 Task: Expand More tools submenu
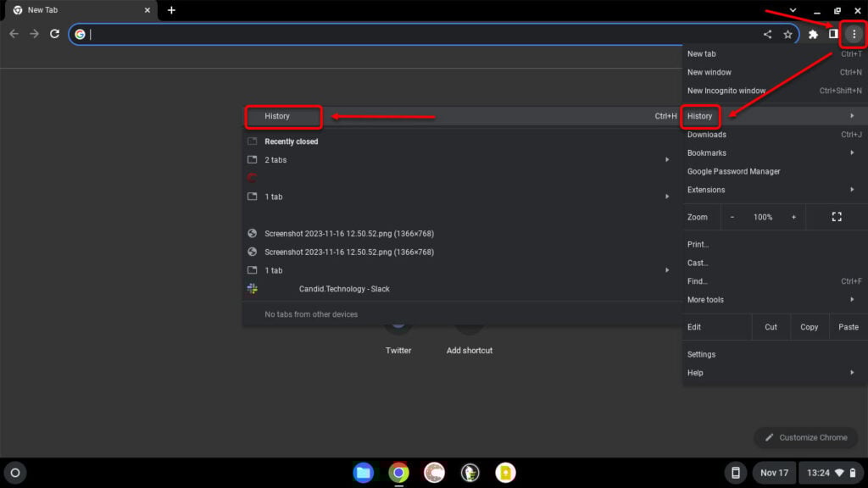click(x=775, y=300)
